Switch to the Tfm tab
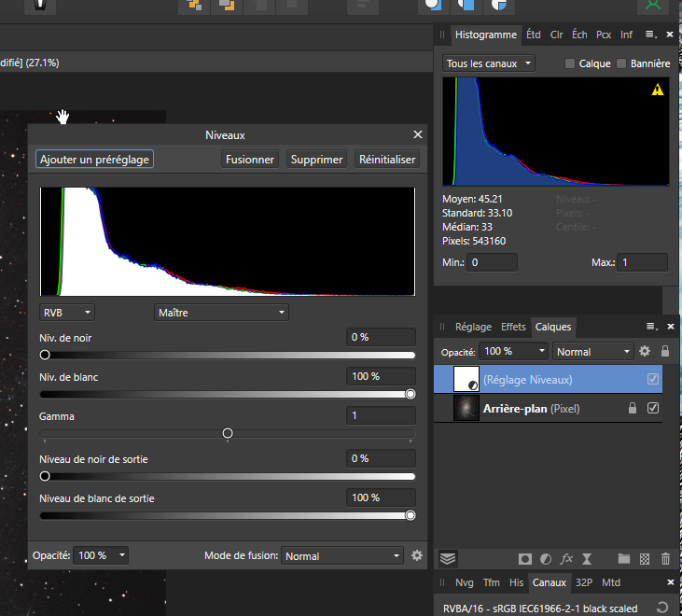Viewport: 682px width, 616px height. pos(492,582)
